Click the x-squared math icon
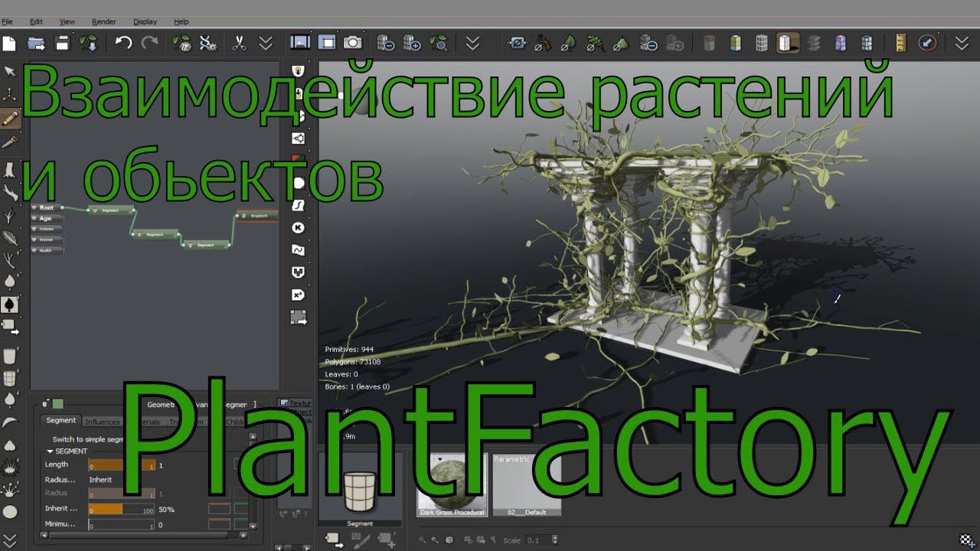Screen dimensions: 980x551 (x=299, y=295)
